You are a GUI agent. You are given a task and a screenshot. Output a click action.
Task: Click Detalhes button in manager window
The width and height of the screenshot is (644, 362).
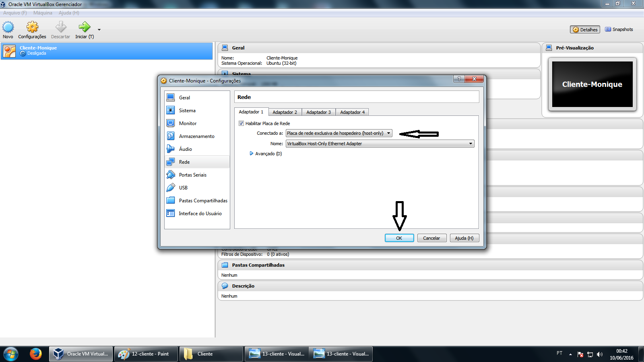click(x=585, y=29)
